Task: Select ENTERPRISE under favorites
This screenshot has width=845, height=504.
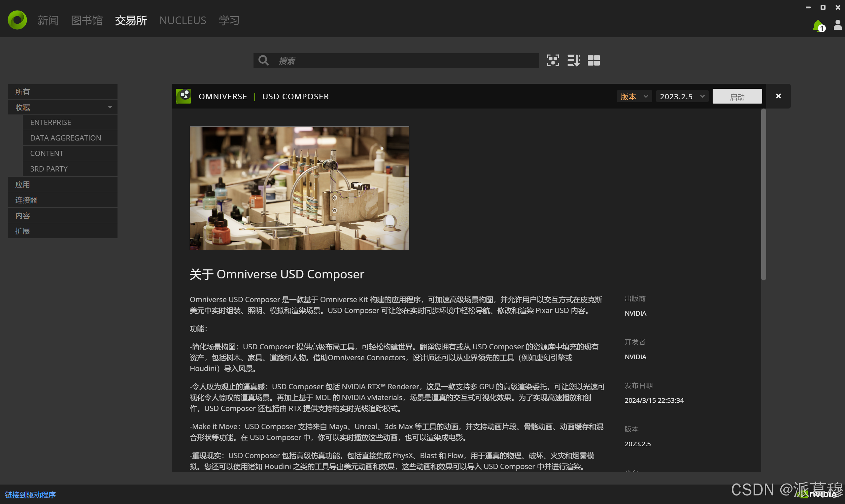Action: coord(51,122)
